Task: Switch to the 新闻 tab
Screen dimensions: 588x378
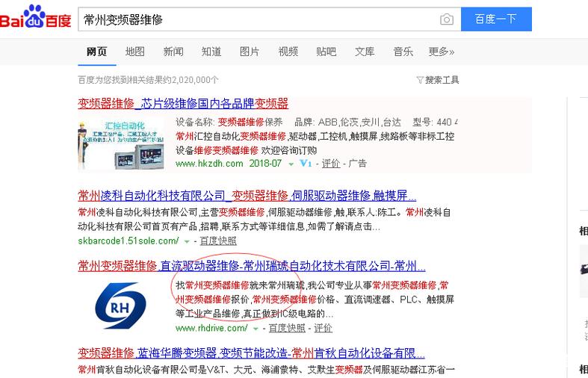Action: tap(173, 52)
